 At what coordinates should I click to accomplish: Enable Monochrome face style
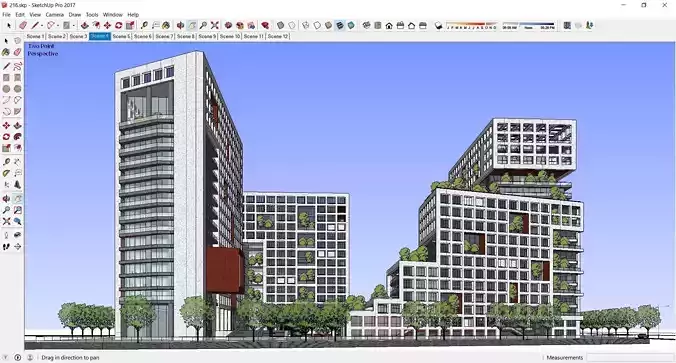click(351, 25)
